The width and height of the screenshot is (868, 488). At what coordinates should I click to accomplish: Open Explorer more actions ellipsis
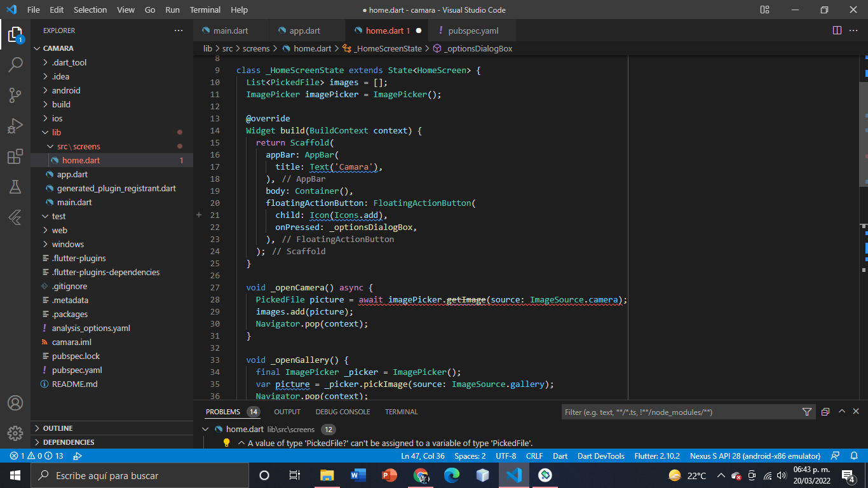pyautogui.click(x=179, y=30)
